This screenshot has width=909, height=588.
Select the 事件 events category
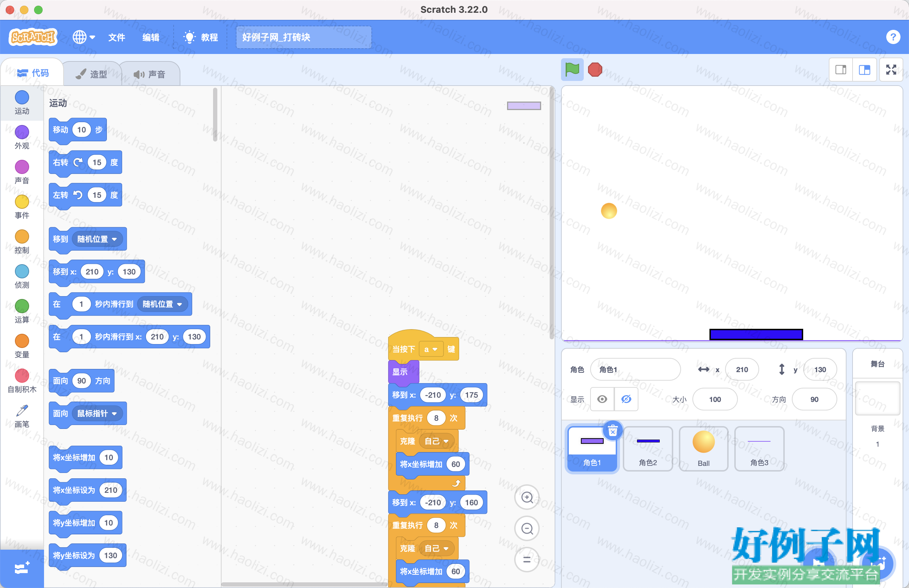pos(22,207)
